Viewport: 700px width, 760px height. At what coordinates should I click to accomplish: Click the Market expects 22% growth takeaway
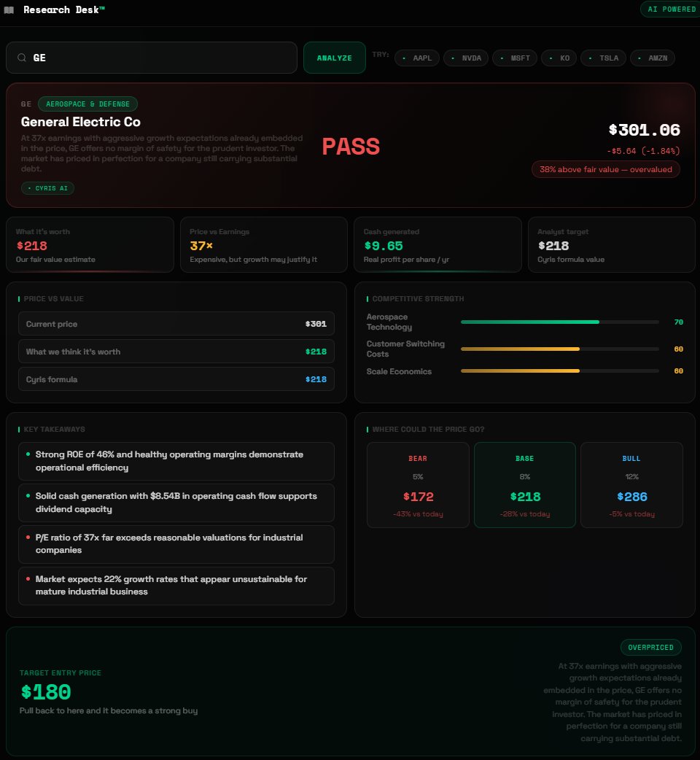pyautogui.click(x=176, y=586)
